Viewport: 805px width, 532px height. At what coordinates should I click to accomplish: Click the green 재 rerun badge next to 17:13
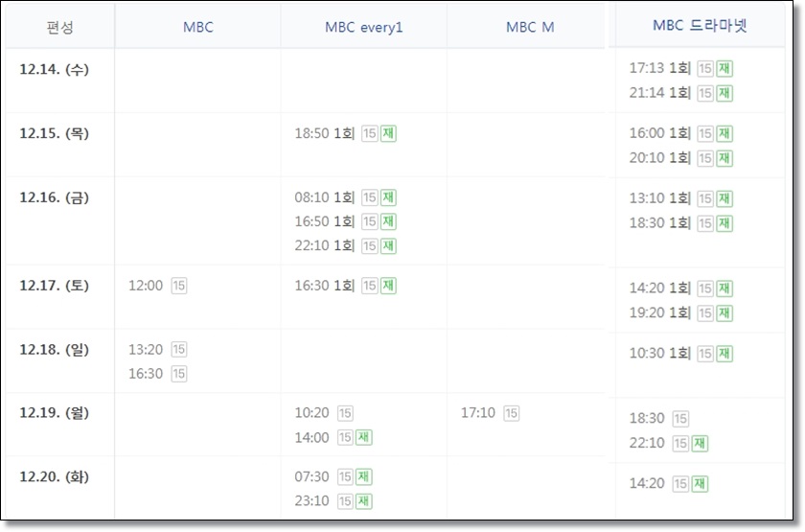coord(724,68)
